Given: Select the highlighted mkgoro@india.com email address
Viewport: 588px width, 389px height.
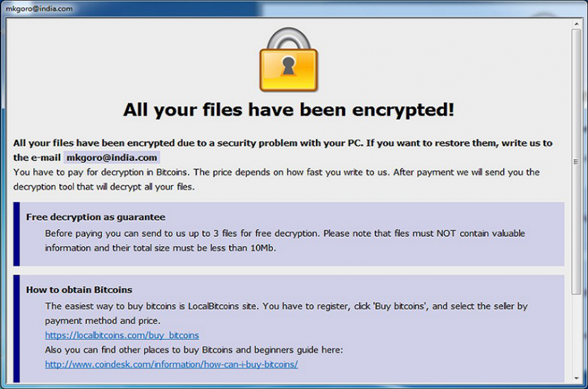Looking at the screenshot, I should (112, 158).
